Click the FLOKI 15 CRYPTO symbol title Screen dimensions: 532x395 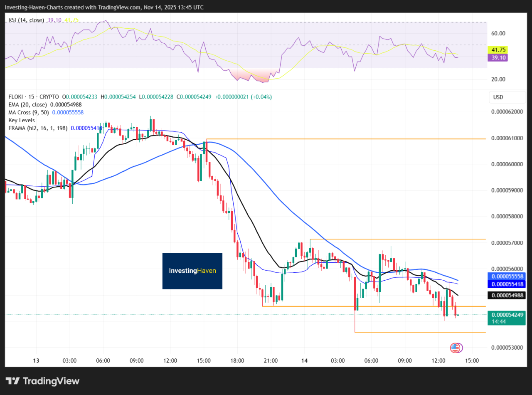[34, 97]
